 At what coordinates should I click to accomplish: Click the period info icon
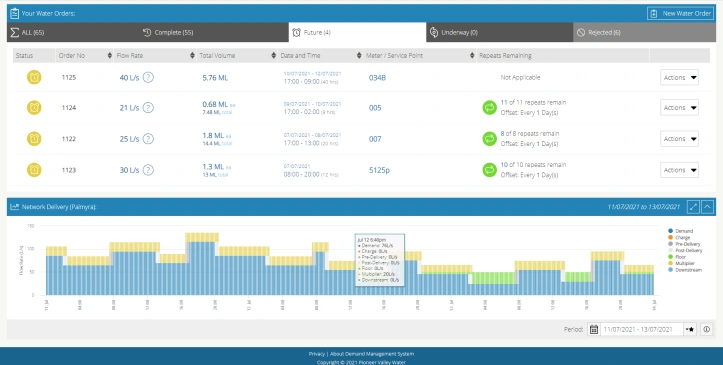[706, 329]
